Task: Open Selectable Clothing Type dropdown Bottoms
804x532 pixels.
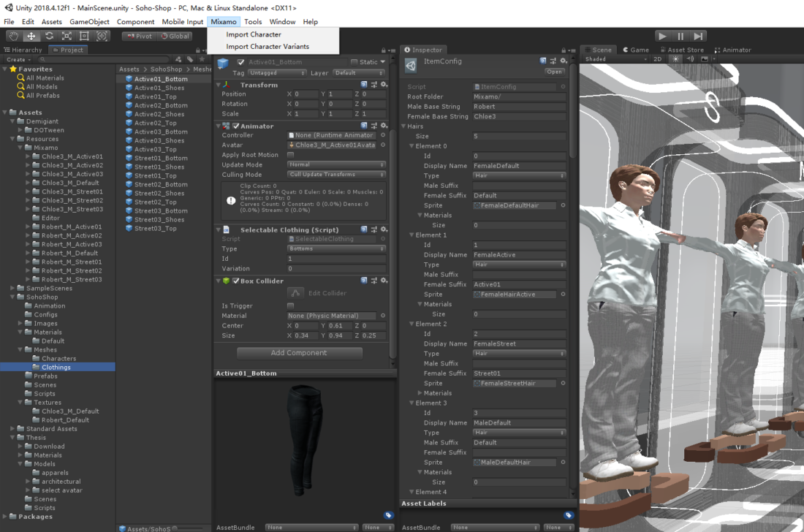Action: 336,248
